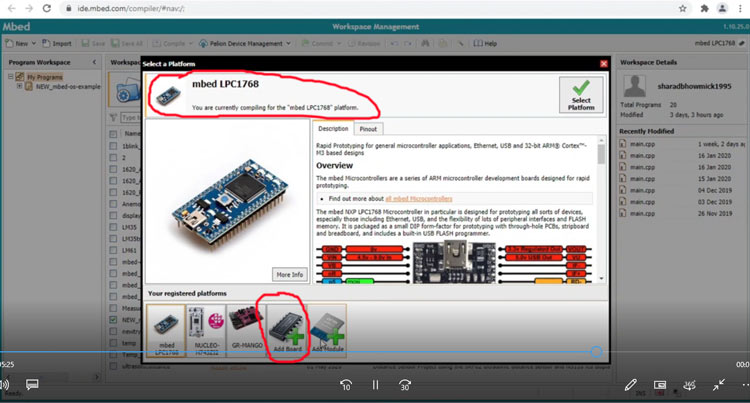Click the browser back arrow
The height and width of the screenshot is (403, 750).
[x=11, y=8]
